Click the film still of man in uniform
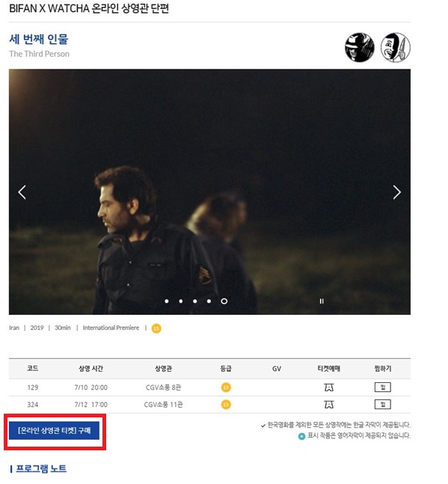 [x=209, y=192]
